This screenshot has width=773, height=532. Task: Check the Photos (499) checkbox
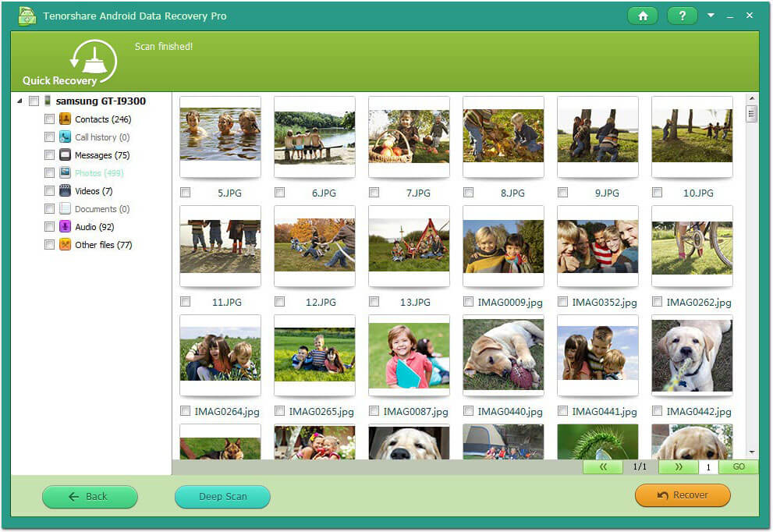click(x=49, y=172)
